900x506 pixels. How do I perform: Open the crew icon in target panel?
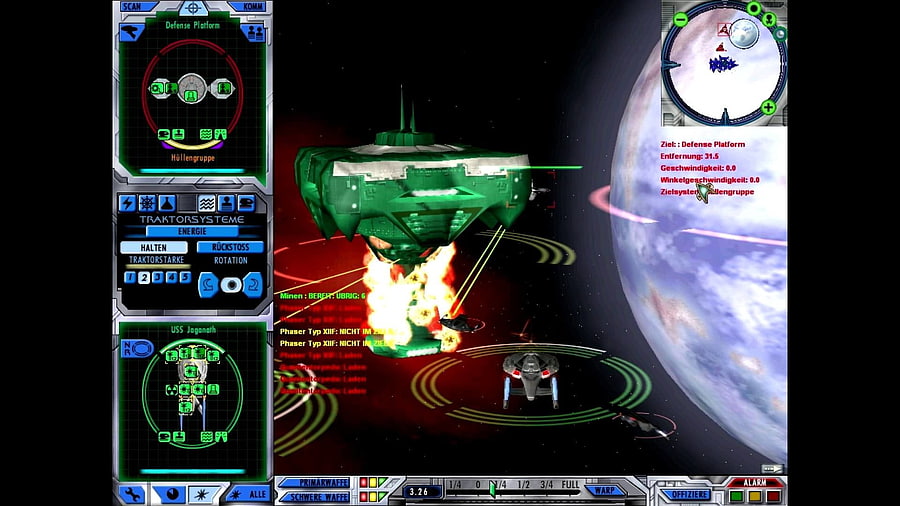tap(253, 33)
